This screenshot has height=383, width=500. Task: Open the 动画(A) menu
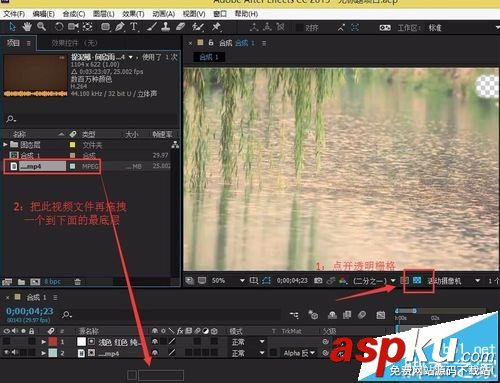pyautogui.click(x=164, y=14)
